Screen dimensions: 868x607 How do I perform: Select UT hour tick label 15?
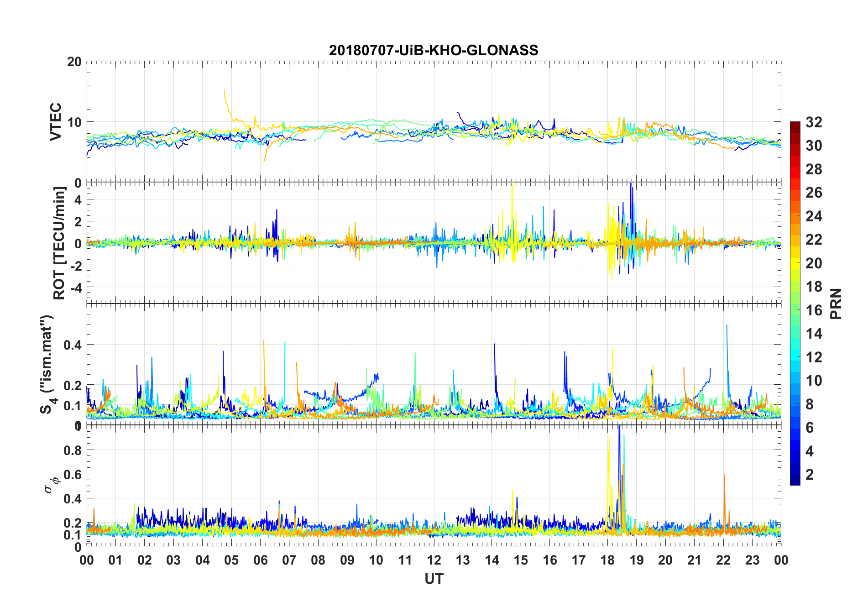coord(521,560)
